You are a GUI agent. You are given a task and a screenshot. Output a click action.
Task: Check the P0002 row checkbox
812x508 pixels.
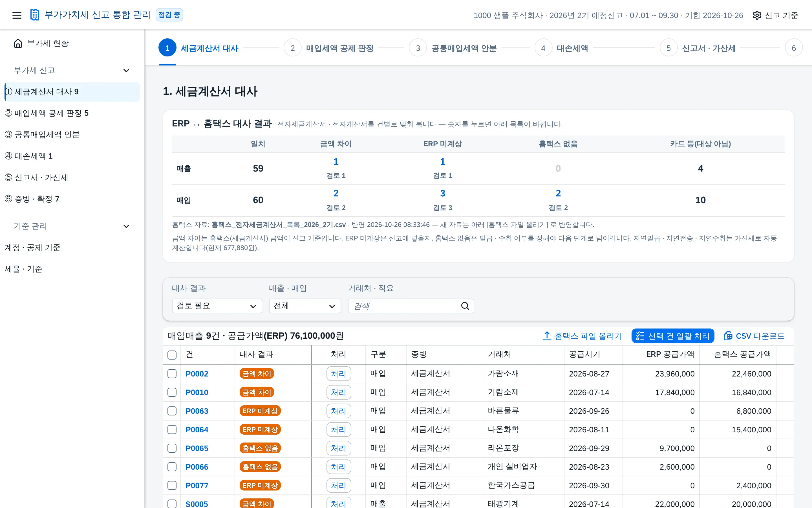pos(172,374)
